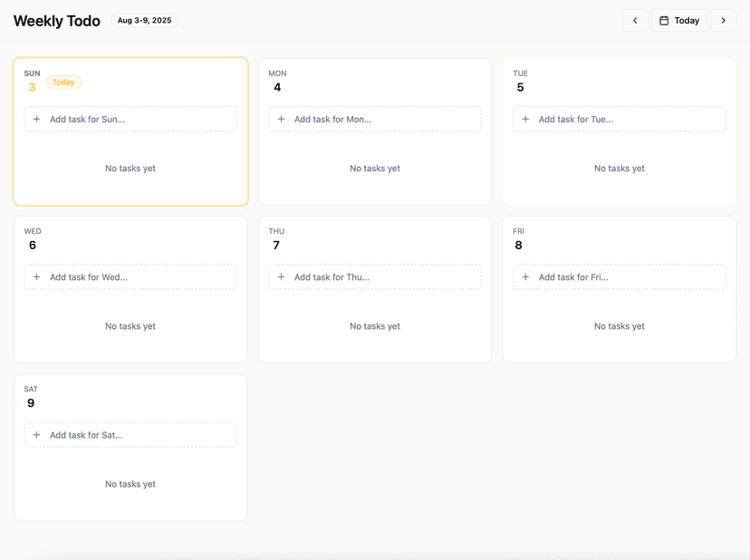Click 'No tasks yet' in Tuesday card

click(620, 169)
